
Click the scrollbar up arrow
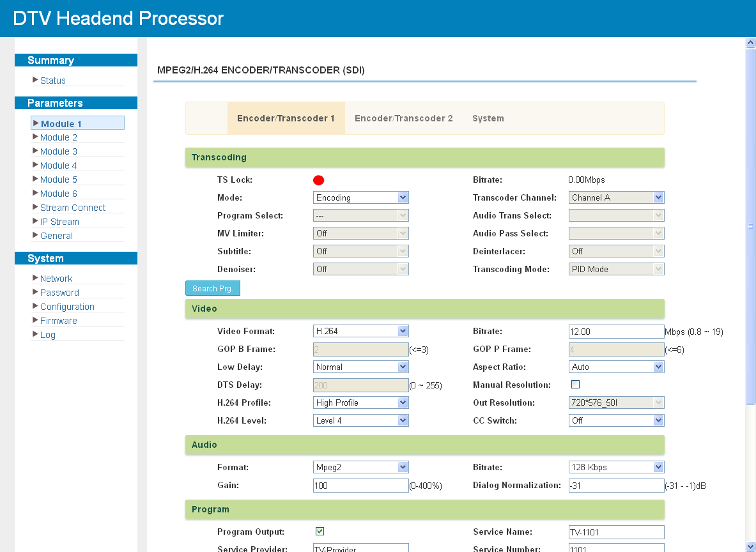pyautogui.click(x=750, y=42)
